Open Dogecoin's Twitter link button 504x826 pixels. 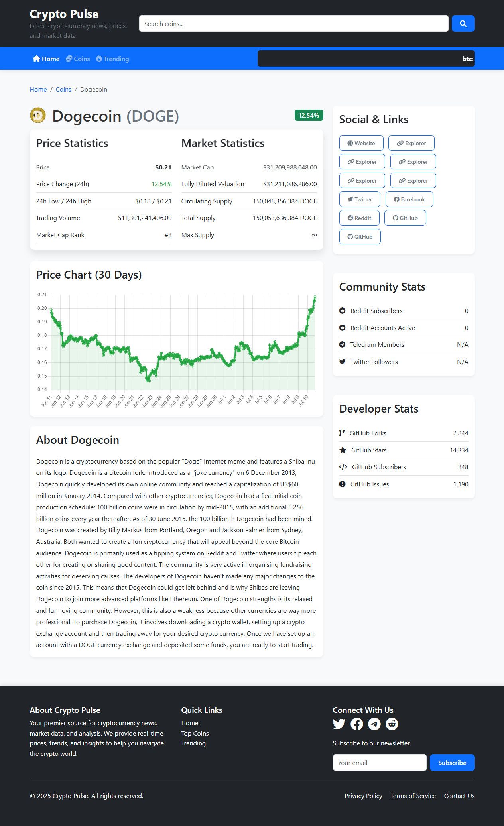360,199
